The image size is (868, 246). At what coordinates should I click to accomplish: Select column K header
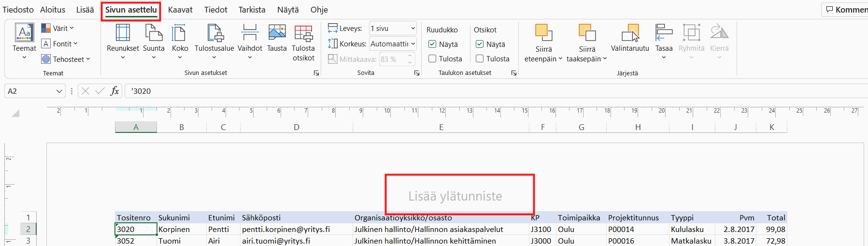[772, 127]
